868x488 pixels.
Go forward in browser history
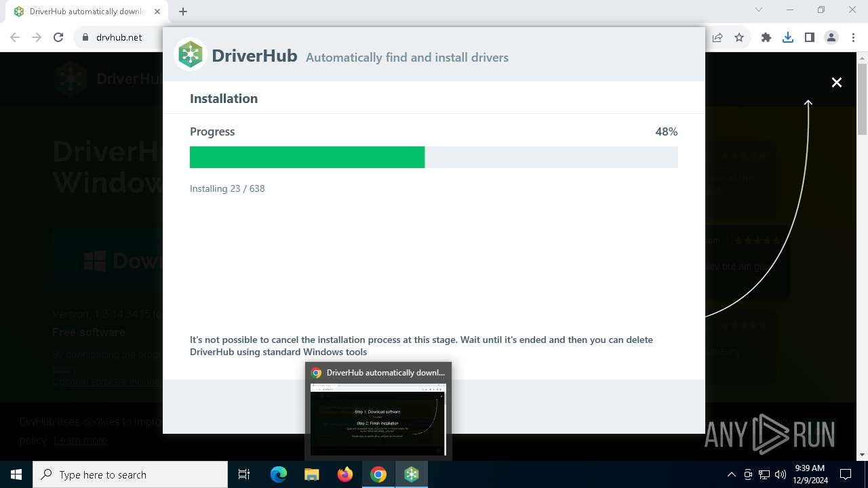37,38
